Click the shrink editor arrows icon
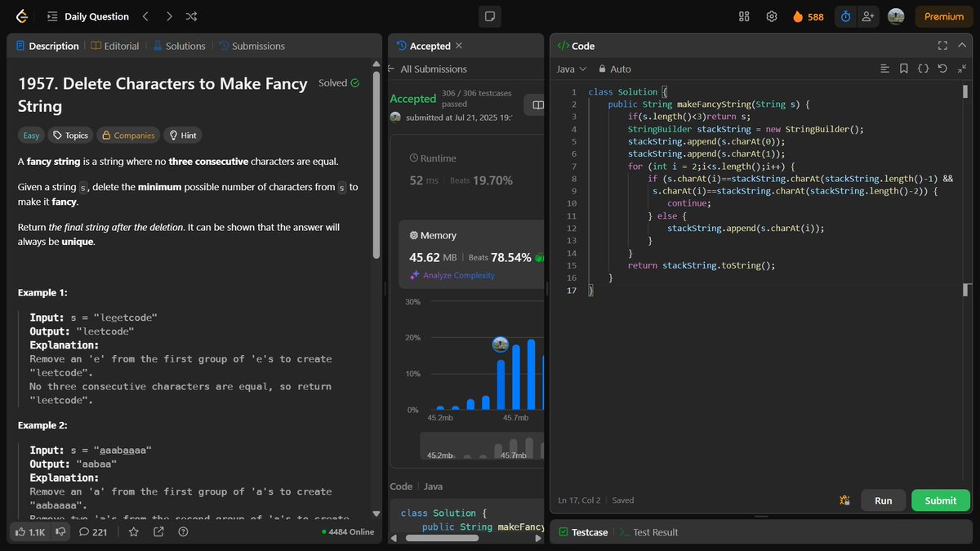Viewport: 980px width, 551px height. coord(962,69)
